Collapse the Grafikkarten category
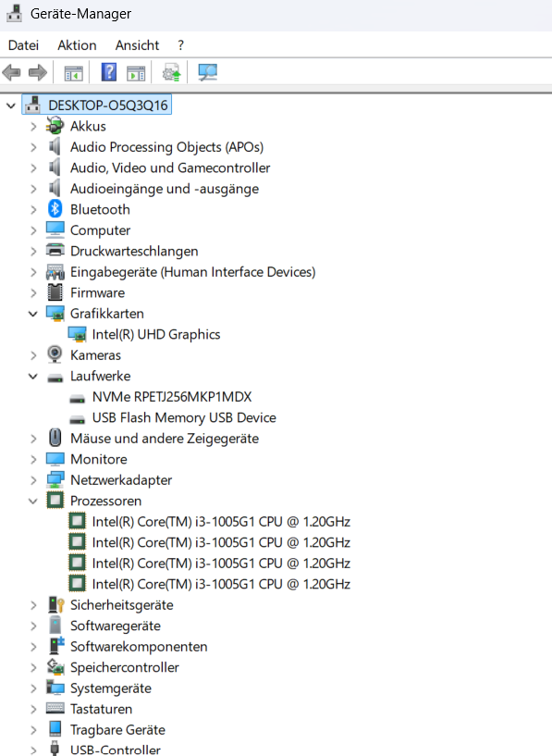This screenshot has height=756, width=552. point(32,314)
